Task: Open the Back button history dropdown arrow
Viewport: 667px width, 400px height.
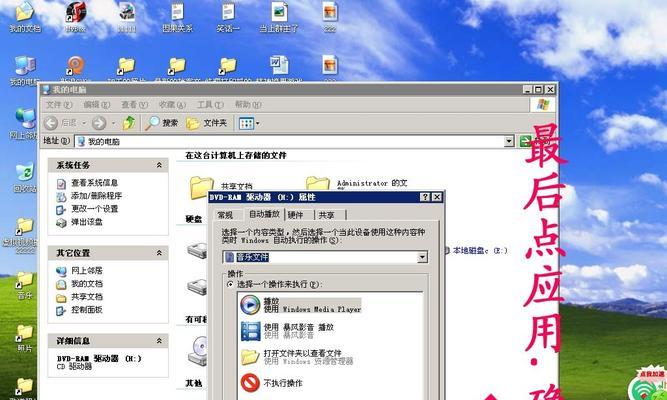Action: pyautogui.click(x=84, y=123)
